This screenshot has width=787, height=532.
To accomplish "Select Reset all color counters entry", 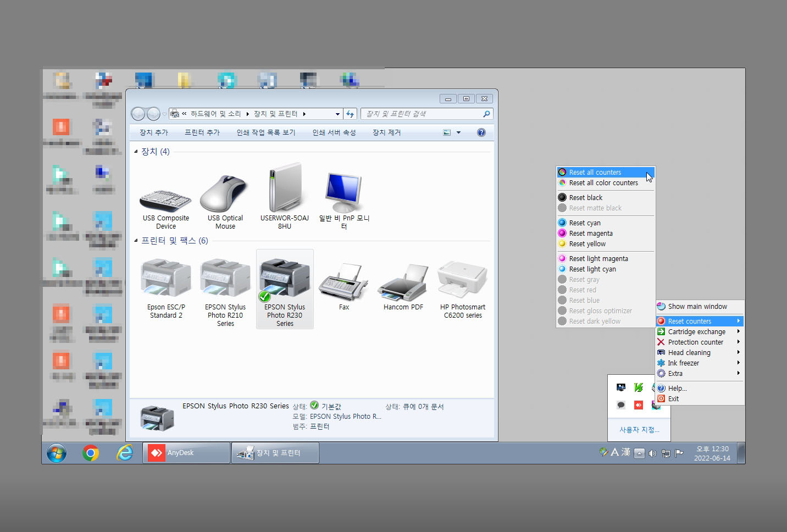I will click(x=606, y=183).
